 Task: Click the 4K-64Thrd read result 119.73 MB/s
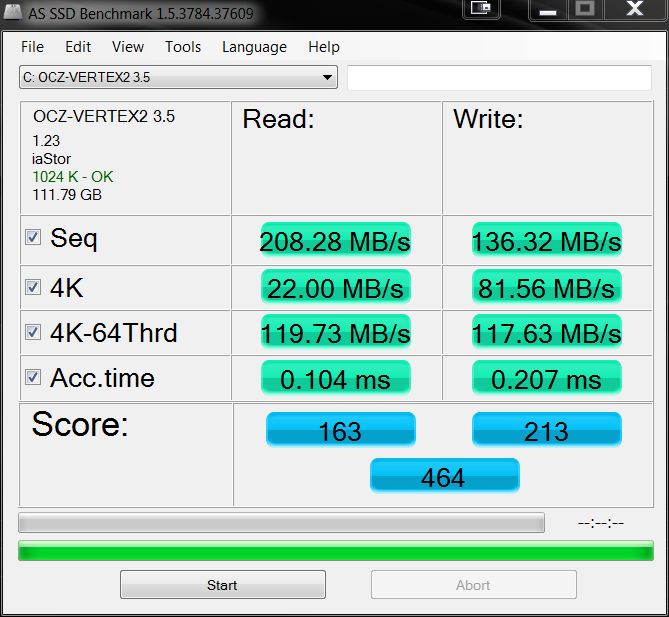point(335,332)
